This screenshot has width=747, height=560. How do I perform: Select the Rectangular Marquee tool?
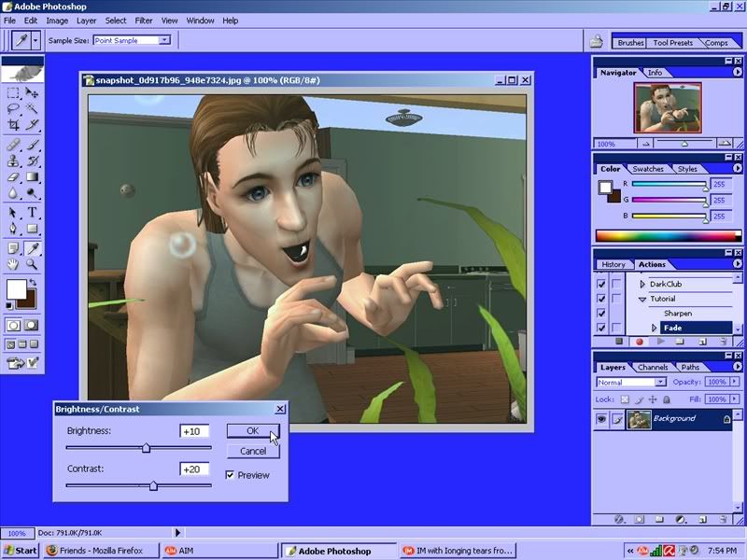tap(13, 92)
